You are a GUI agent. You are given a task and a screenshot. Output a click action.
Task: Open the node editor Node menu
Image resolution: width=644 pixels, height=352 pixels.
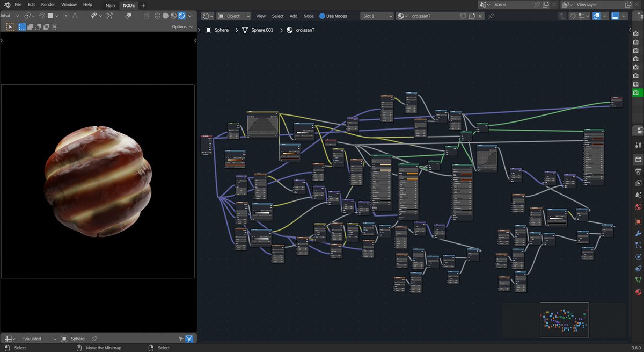[x=309, y=16]
